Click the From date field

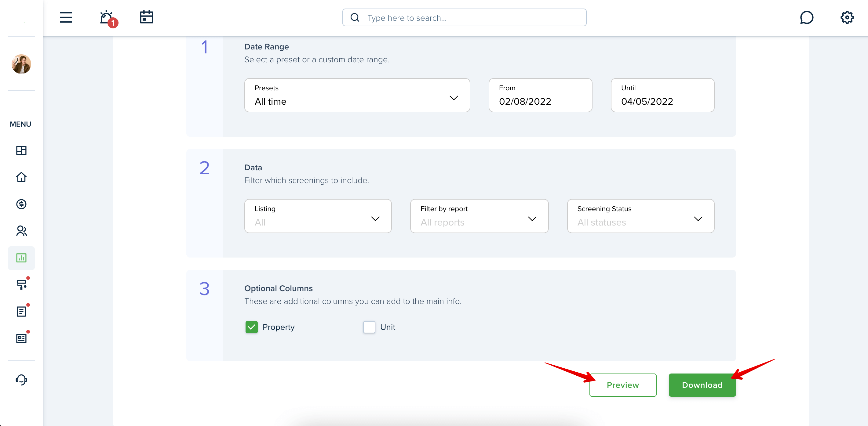tap(540, 95)
